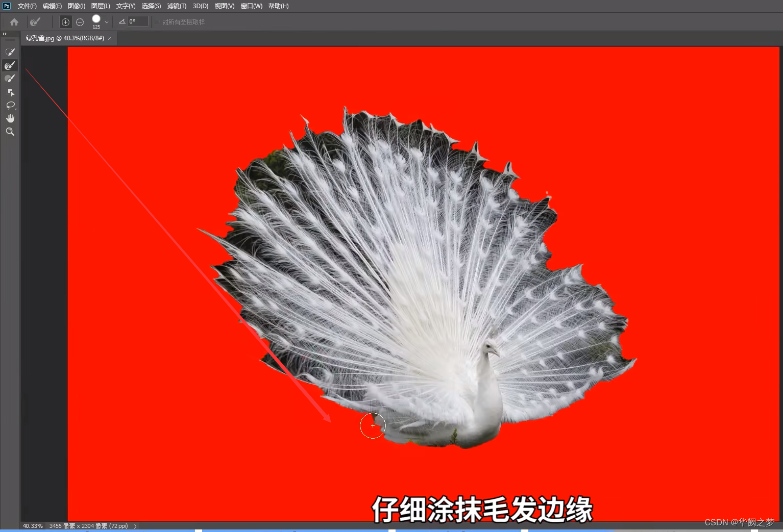The width and height of the screenshot is (783, 532).
Task: Choose the add (plus) brush mode
Action: coord(65,22)
